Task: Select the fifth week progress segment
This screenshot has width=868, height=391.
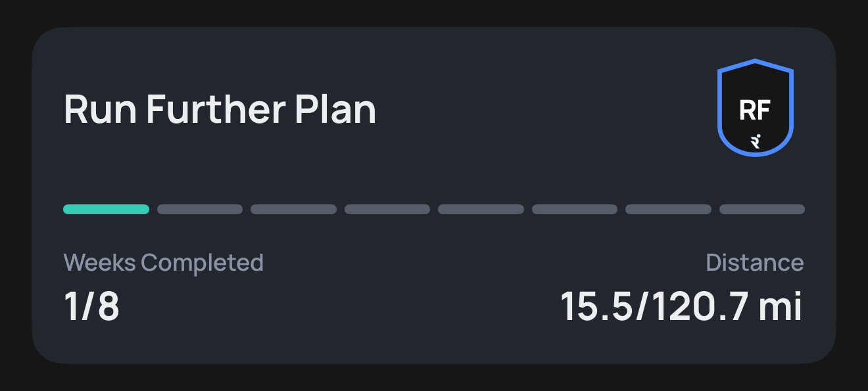Action: [x=481, y=210]
